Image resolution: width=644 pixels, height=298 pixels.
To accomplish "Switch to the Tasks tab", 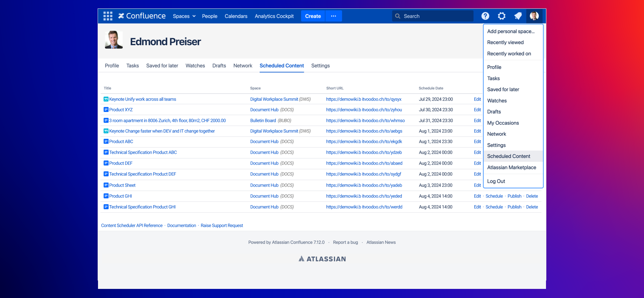I will [133, 65].
